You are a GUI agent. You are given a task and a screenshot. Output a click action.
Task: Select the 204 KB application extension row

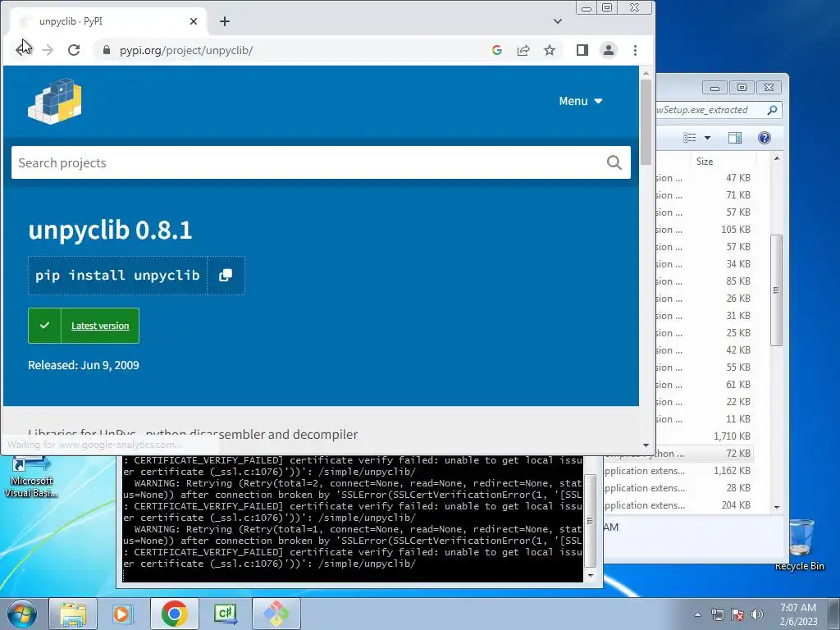tap(679, 505)
